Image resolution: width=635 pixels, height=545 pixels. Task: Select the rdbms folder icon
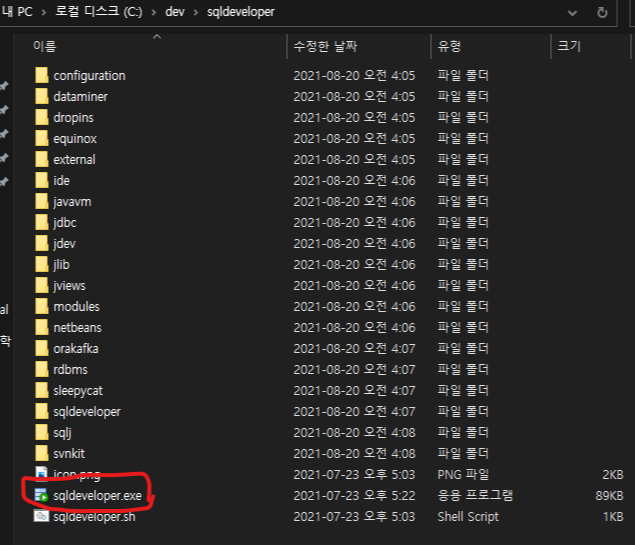[x=42, y=370]
